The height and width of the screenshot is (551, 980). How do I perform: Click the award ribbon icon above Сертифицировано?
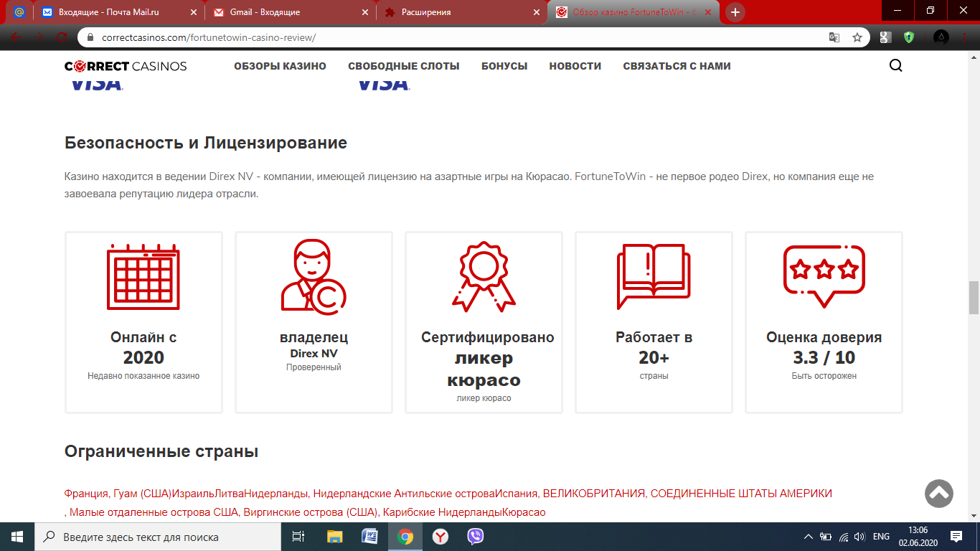pos(484,276)
